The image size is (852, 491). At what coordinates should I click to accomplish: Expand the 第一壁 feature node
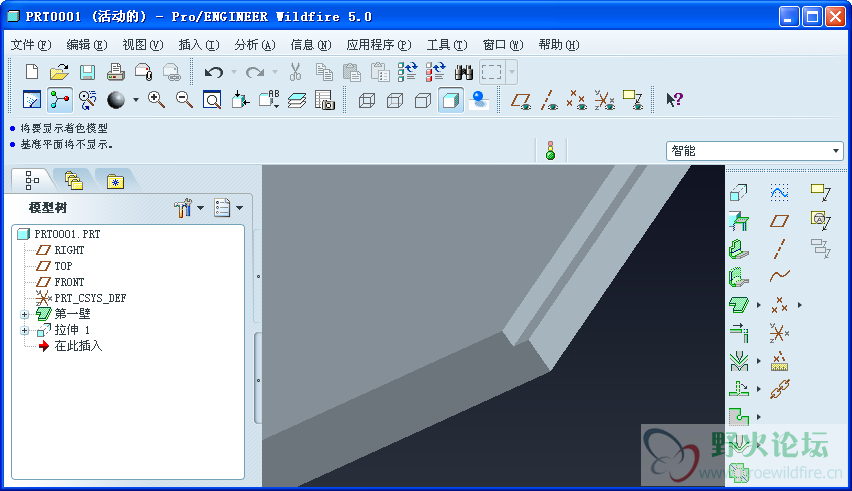click(24, 314)
